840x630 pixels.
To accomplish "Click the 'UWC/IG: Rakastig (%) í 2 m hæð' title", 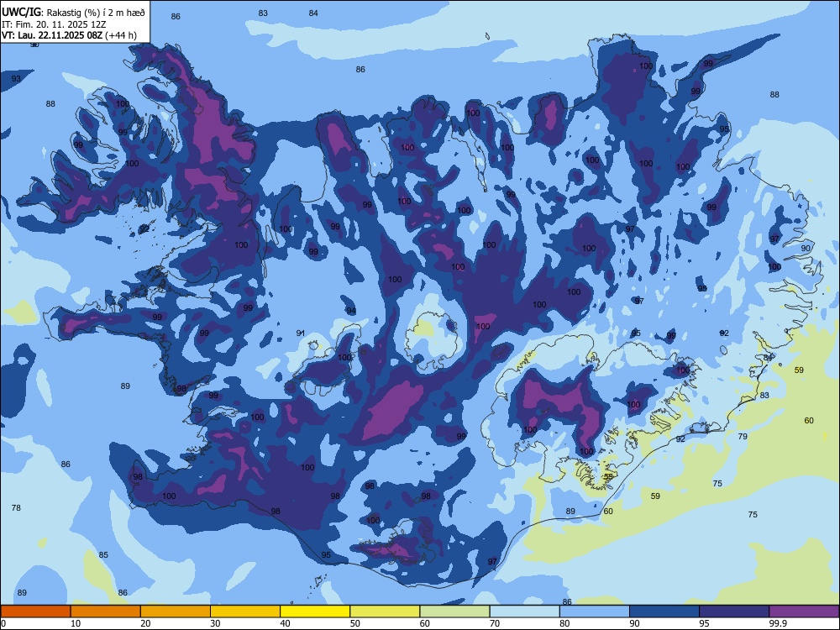I will click(x=73, y=12).
